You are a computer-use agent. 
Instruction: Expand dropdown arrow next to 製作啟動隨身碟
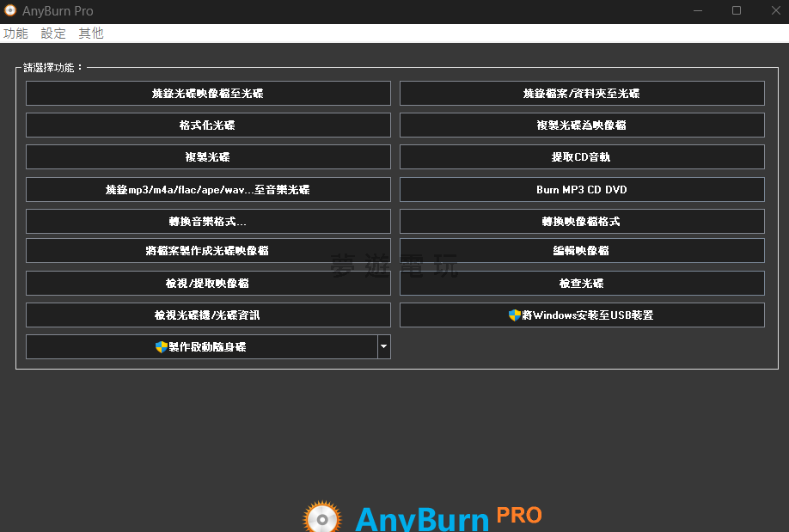point(384,346)
